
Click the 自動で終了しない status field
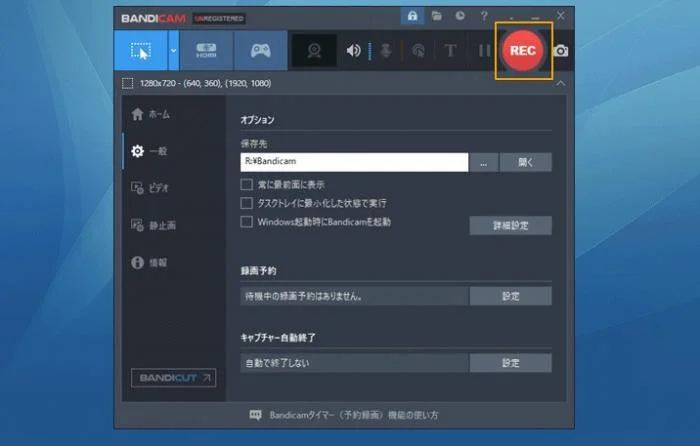pos(354,363)
